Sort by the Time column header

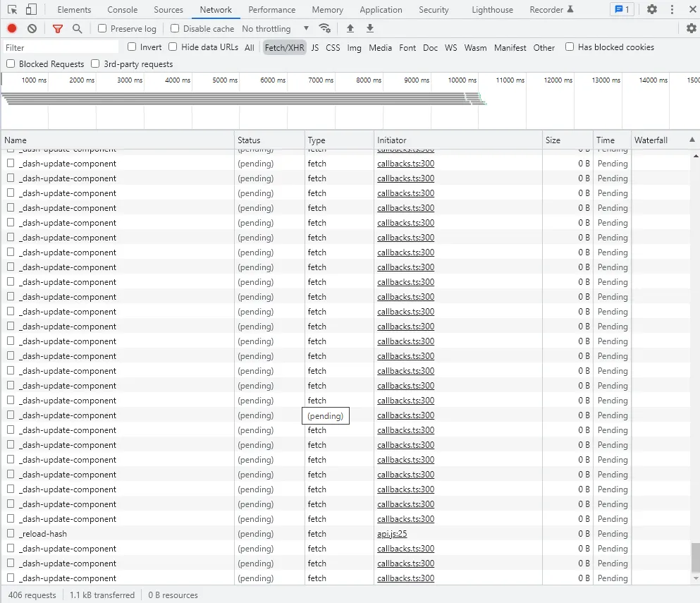[612, 140]
